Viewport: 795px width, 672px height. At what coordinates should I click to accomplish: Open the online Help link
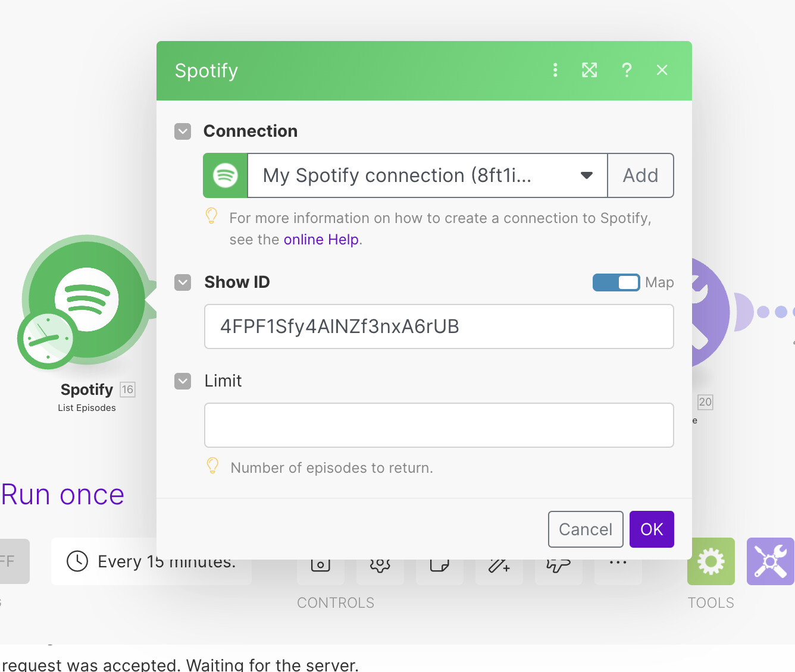[x=321, y=240]
